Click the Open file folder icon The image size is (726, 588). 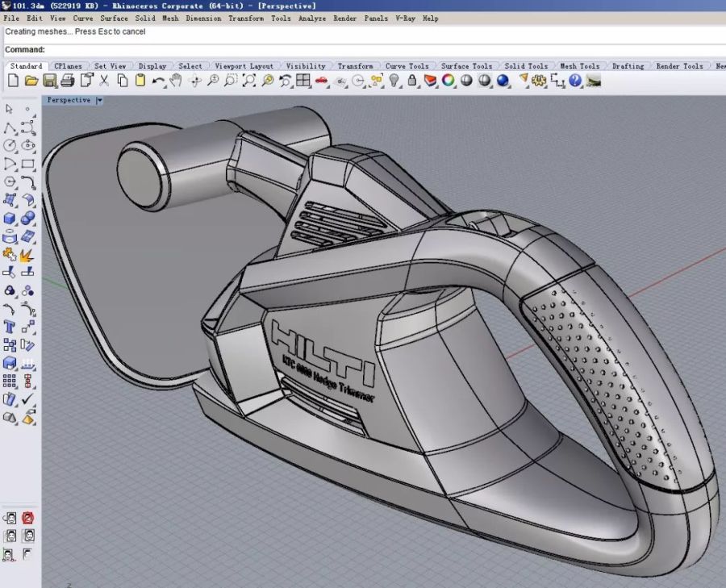click(31, 80)
